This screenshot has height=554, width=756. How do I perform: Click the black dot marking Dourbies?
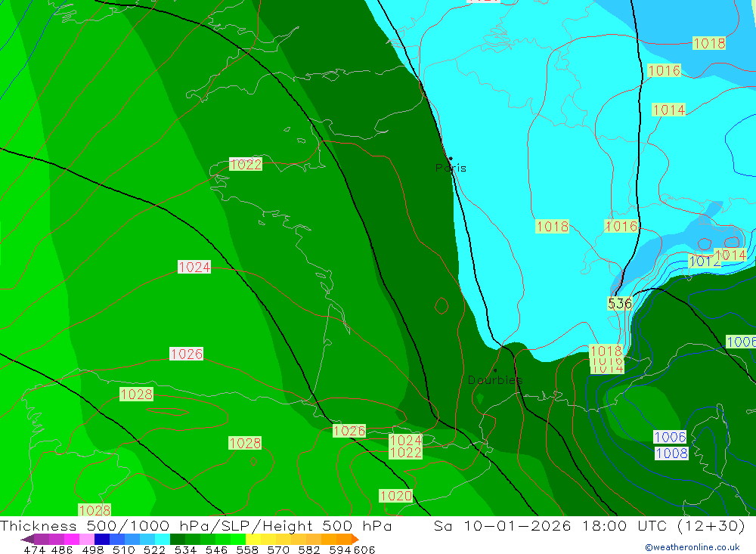point(495,370)
